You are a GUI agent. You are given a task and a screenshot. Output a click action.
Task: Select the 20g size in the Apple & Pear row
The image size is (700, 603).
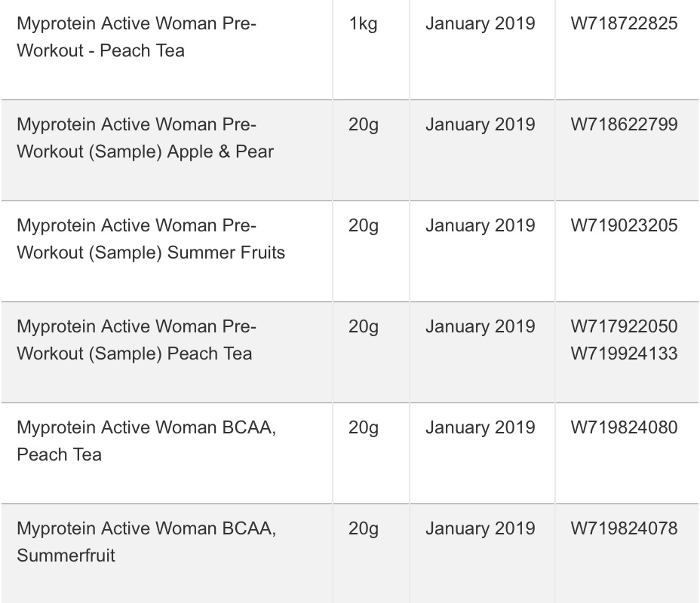coord(364,124)
